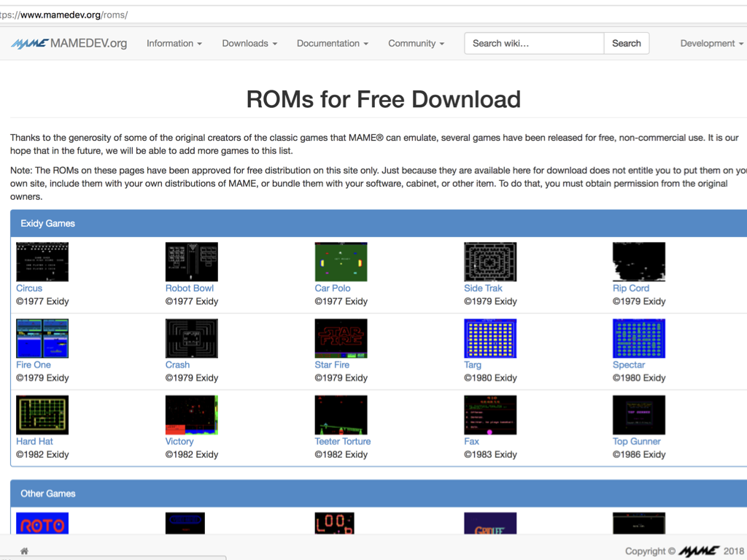Open the Side Trak game thumbnail

tap(490, 262)
